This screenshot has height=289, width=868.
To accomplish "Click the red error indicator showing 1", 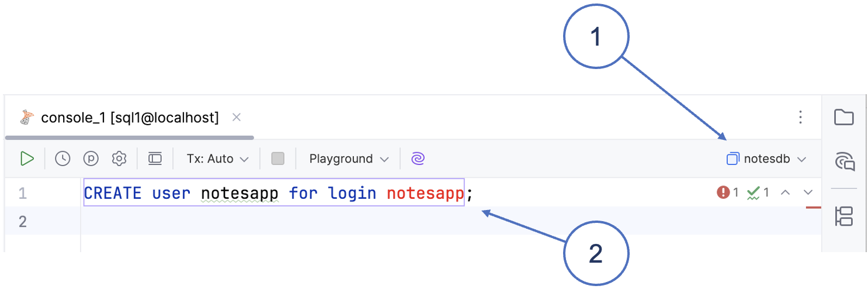I will tap(728, 192).
